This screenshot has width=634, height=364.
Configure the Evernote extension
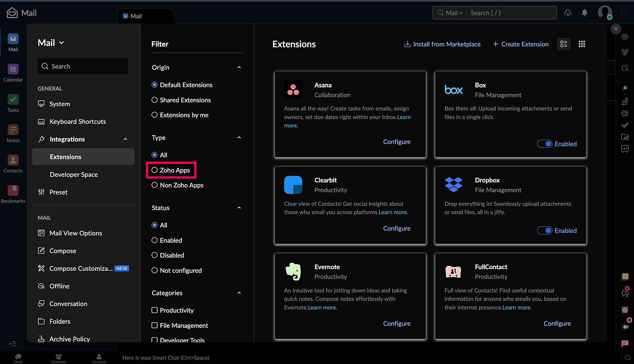(x=397, y=323)
